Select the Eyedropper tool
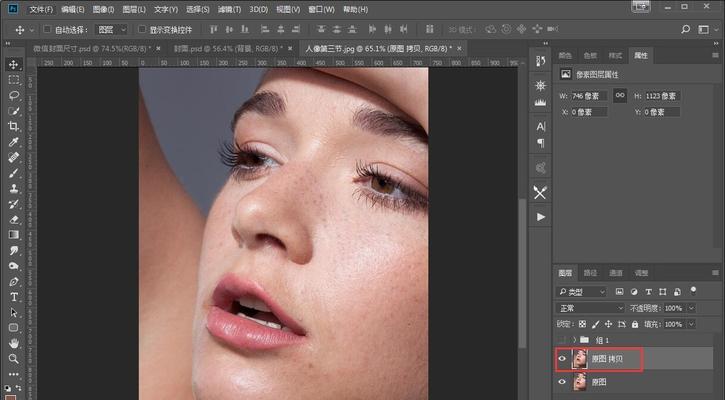The width and height of the screenshot is (725, 400). coord(13,142)
